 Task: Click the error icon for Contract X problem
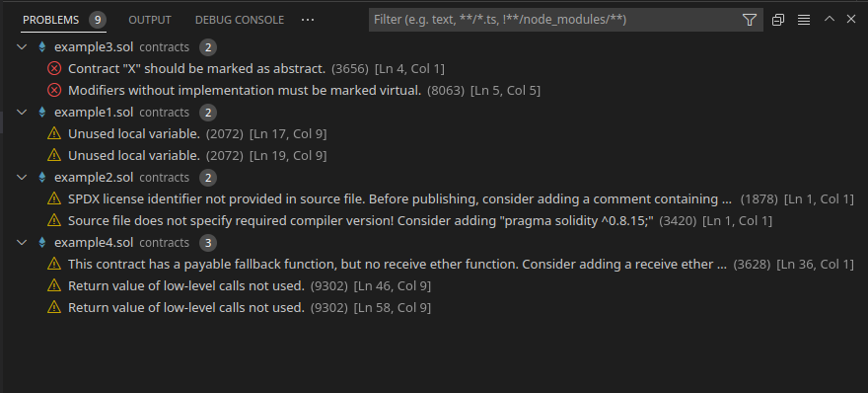(x=54, y=69)
